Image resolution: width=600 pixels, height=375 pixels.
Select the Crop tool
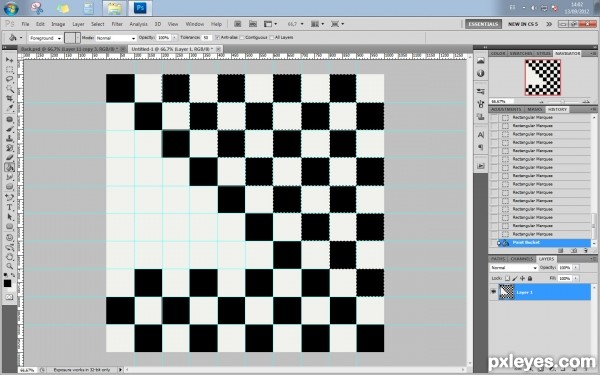[x=9, y=99]
